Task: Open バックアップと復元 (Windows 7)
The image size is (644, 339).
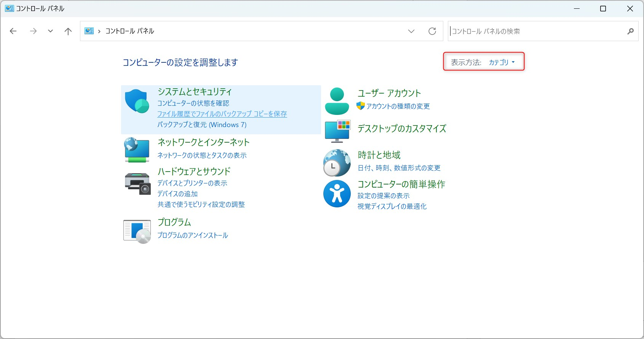Action: point(202,124)
